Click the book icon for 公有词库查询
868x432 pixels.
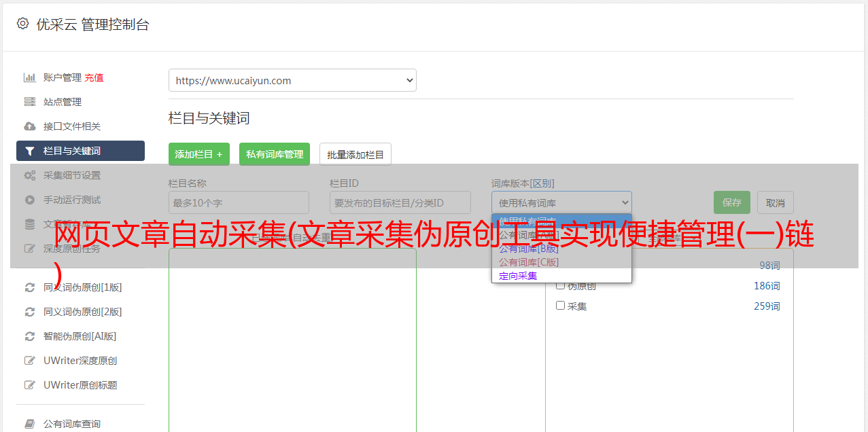[29, 424]
